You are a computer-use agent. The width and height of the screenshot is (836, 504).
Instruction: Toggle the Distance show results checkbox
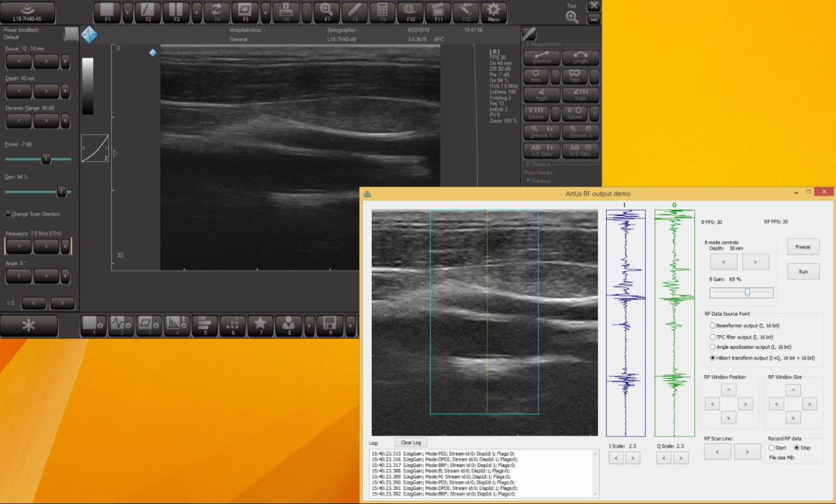528,181
